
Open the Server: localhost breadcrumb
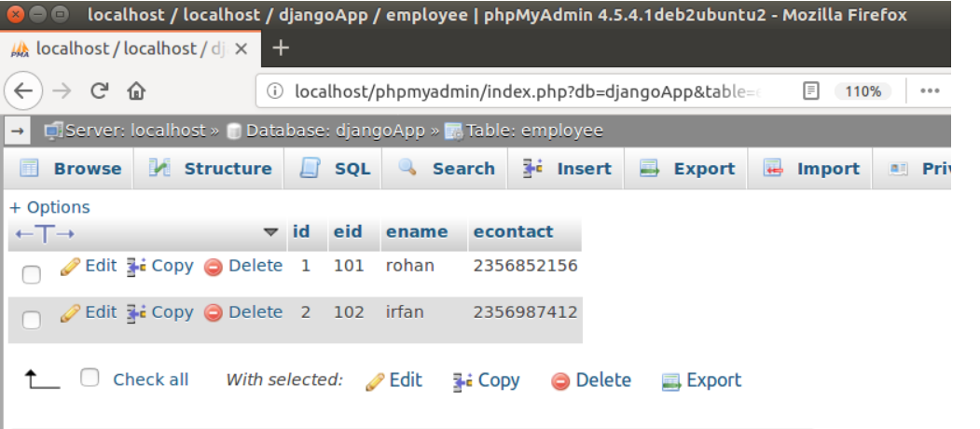(x=125, y=131)
